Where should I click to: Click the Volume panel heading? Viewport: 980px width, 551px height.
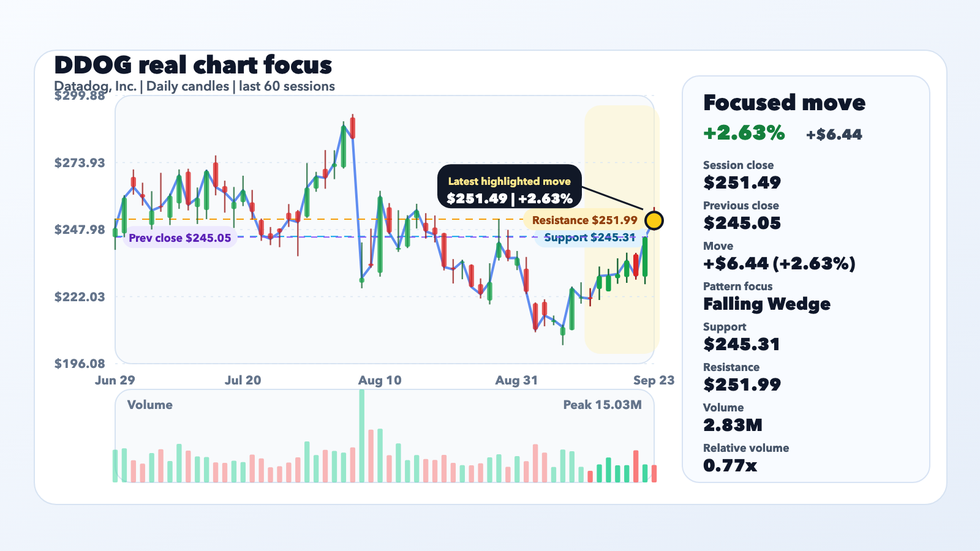150,405
